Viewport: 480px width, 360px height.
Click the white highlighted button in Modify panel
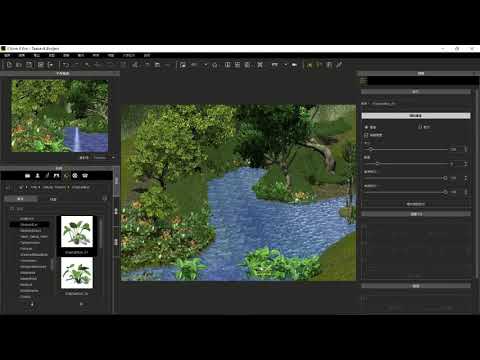[416, 116]
